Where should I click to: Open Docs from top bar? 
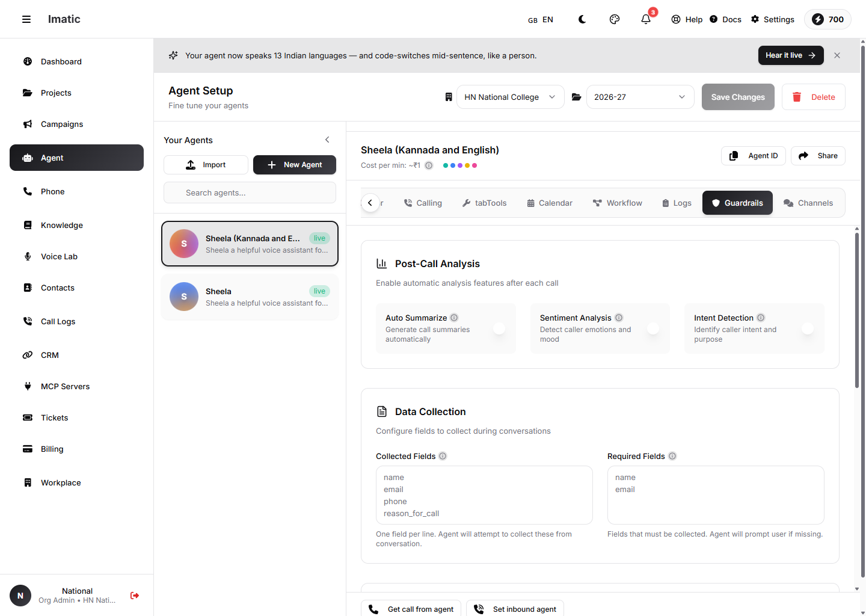point(725,19)
